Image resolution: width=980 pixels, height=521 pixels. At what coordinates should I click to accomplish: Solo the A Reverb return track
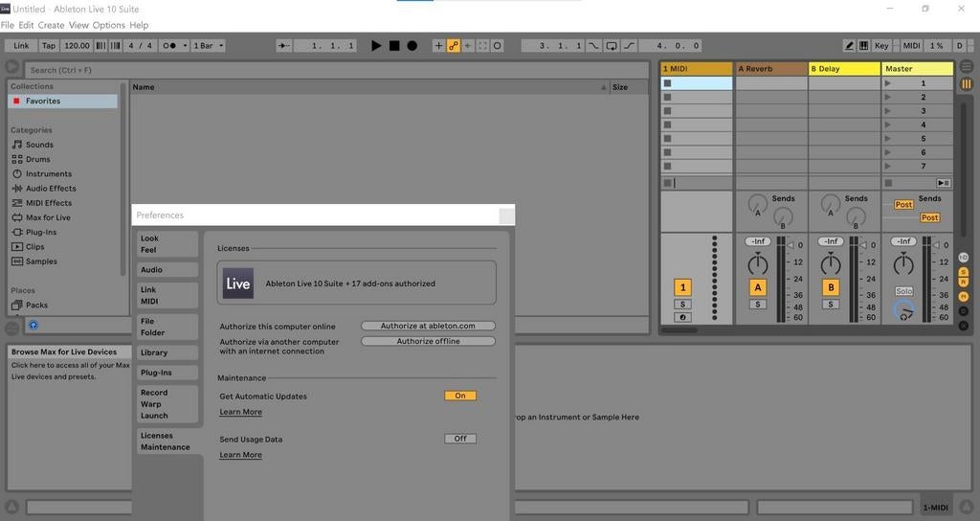click(x=758, y=305)
